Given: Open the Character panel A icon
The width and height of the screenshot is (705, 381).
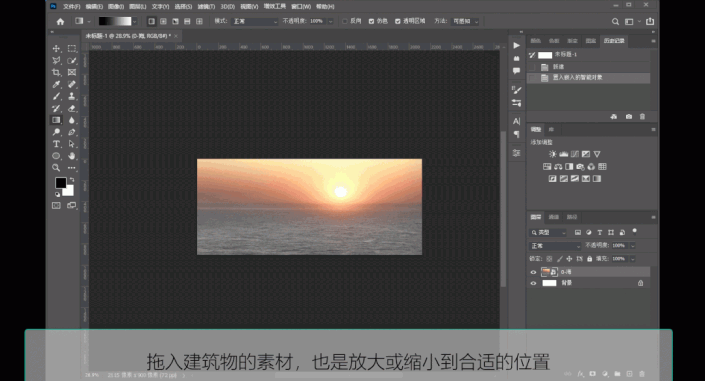Looking at the screenshot, I should click(517, 121).
